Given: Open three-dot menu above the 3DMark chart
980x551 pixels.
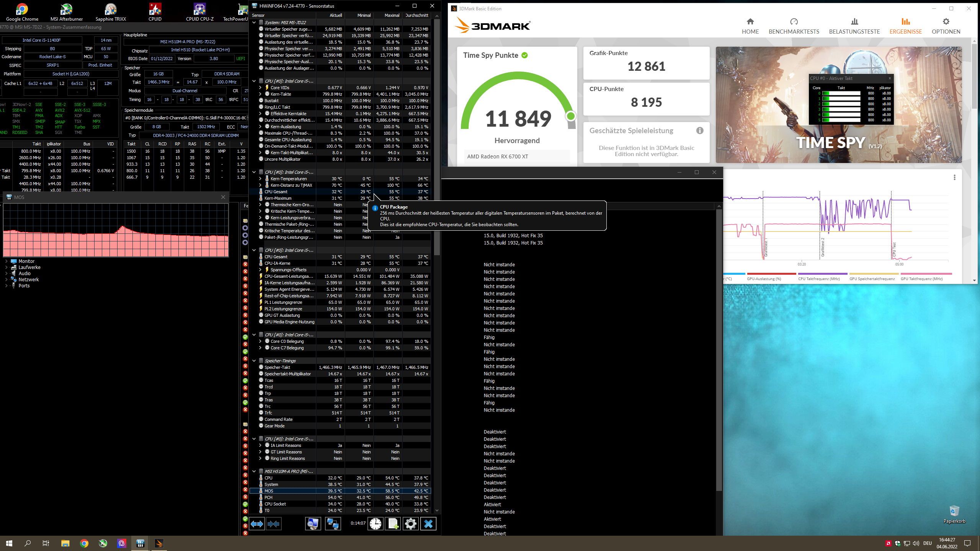Looking at the screenshot, I should tap(955, 178).
